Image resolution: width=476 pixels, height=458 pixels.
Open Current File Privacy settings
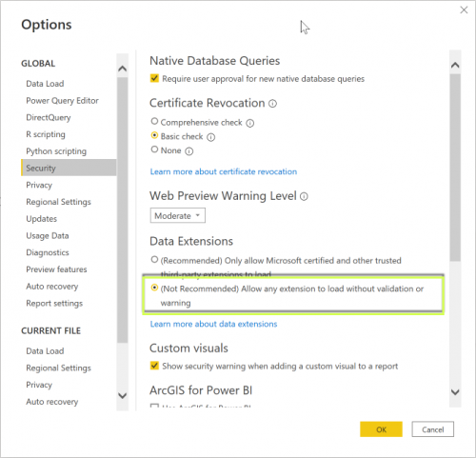pyautogui.click(x=39, y=385)
